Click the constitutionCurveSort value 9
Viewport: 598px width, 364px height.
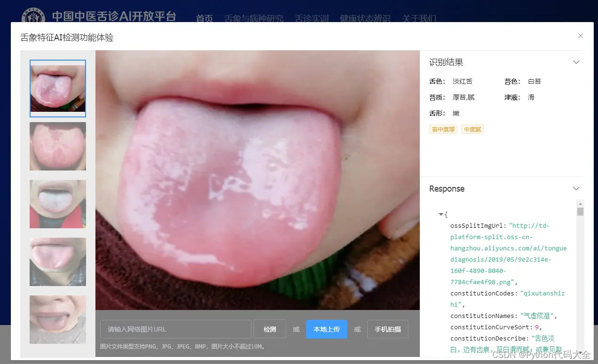537,327
